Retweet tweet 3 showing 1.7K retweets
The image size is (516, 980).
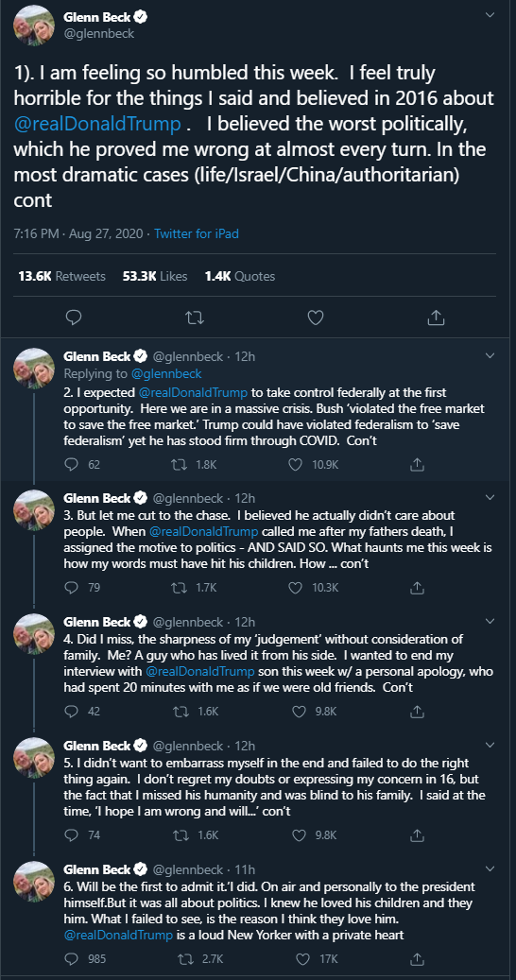tap(178, 588)
